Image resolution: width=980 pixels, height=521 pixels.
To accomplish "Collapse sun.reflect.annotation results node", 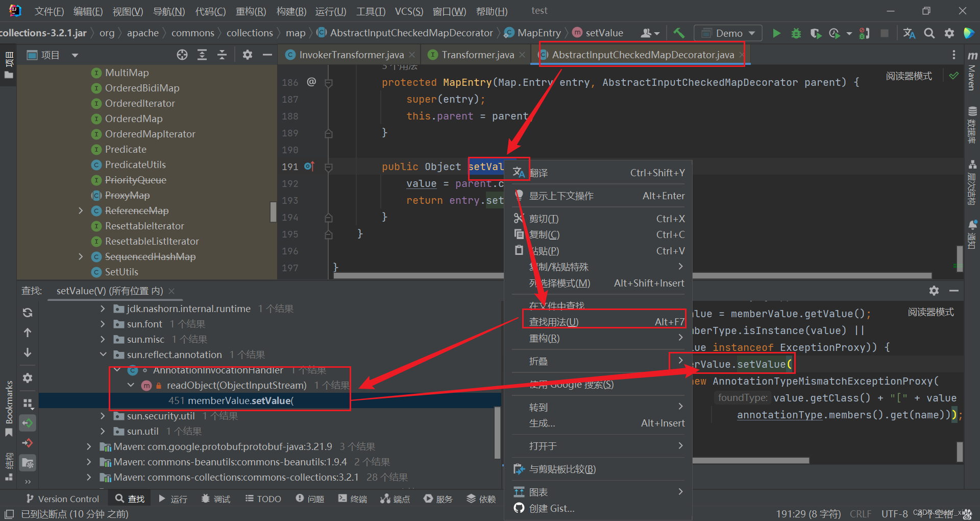I will (x=103, y=354).
